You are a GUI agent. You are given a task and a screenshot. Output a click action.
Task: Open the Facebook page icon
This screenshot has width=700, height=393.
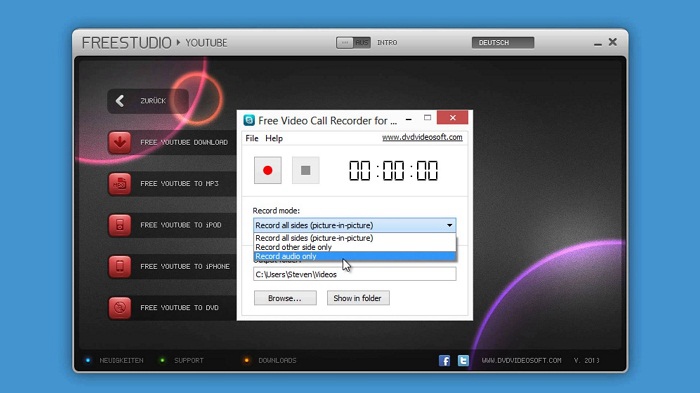[444, 360]
